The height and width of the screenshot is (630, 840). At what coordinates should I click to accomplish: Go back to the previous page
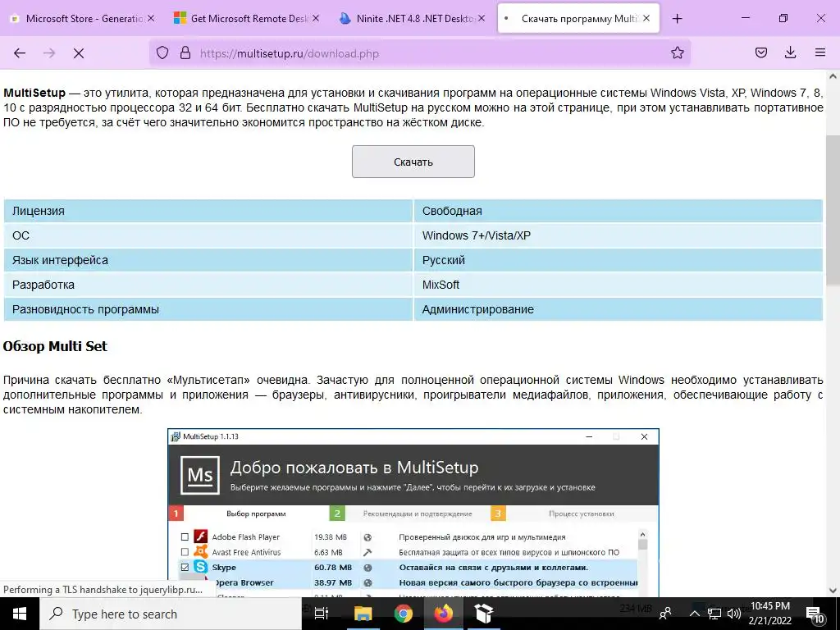[x=20, y=53]
